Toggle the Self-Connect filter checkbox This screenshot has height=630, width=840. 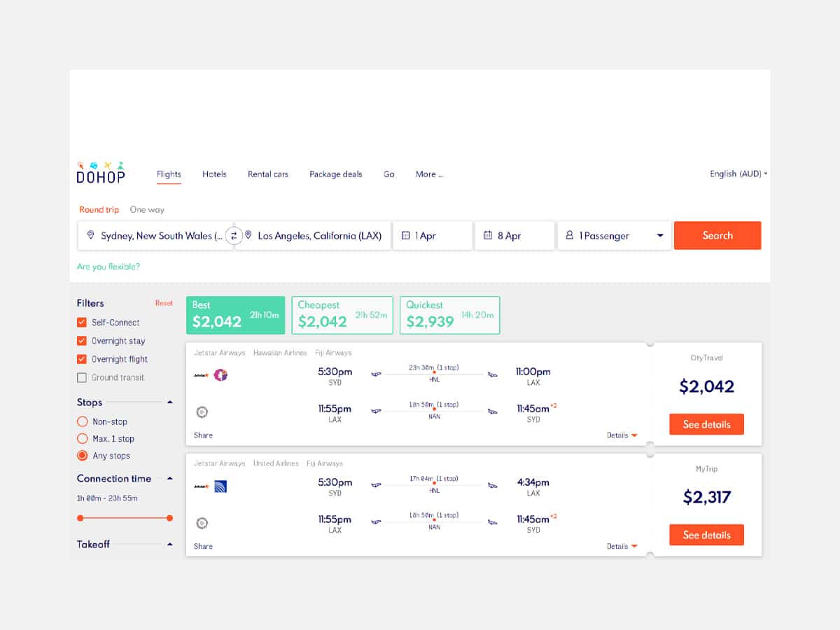point(82,322)
